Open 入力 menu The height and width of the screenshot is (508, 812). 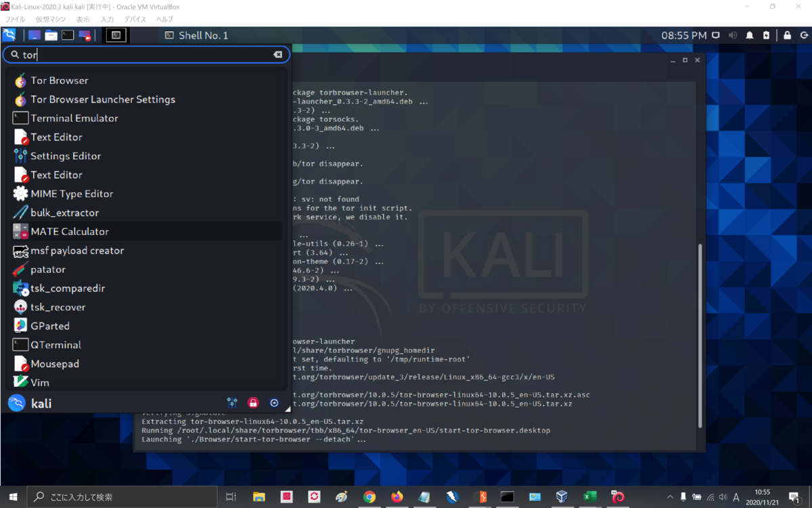point(107,20)
